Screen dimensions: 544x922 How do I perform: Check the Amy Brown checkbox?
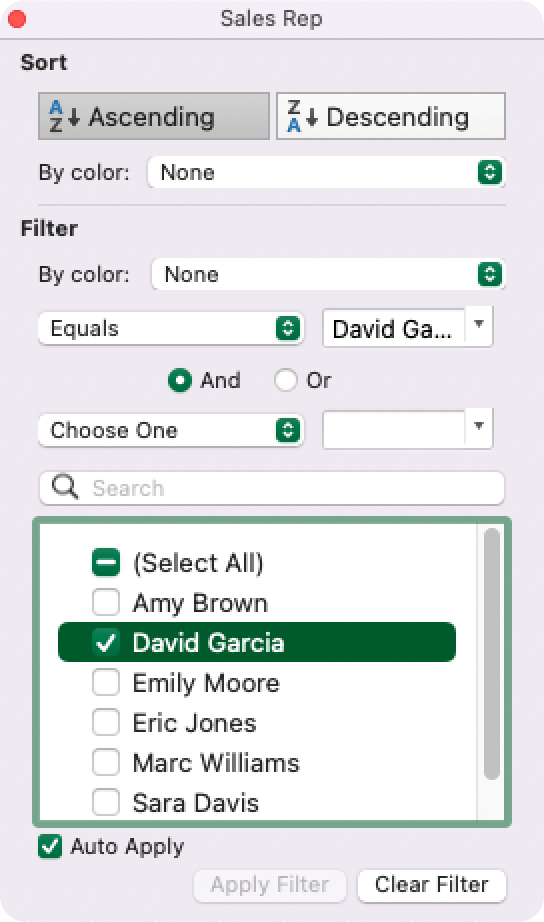tap(106, 603)
